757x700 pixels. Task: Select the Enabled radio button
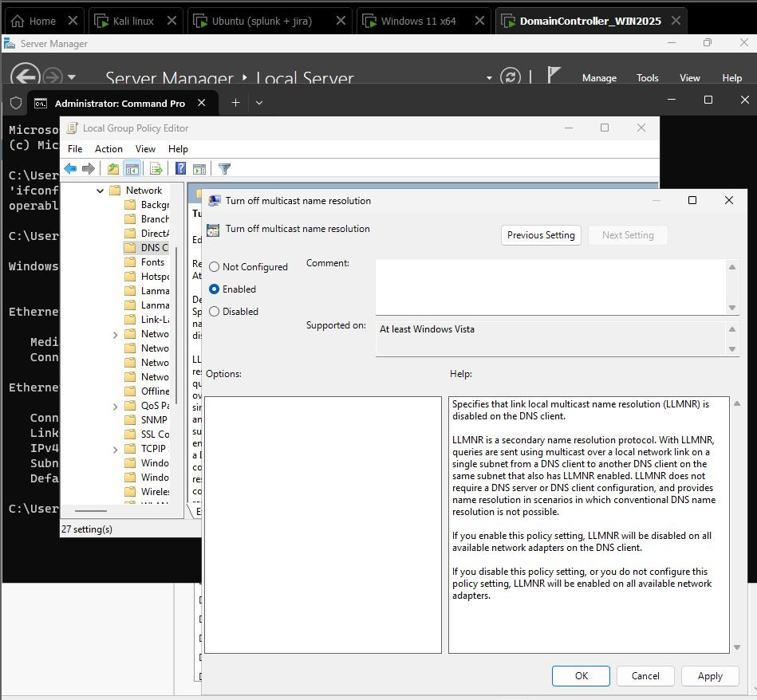214,289
